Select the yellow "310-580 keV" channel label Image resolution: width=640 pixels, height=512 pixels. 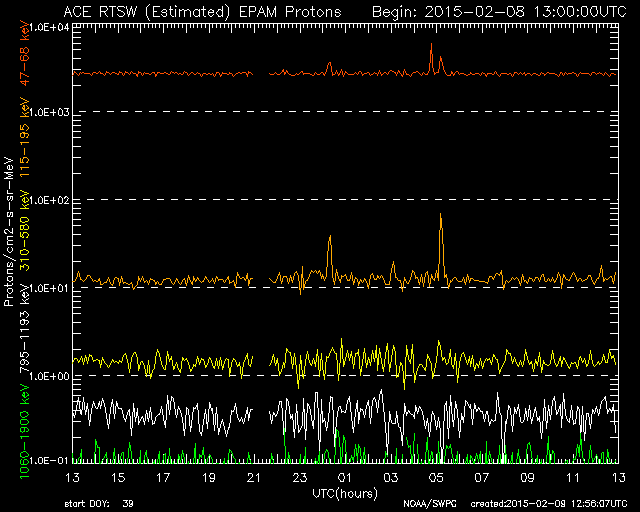tap(25, 231)
